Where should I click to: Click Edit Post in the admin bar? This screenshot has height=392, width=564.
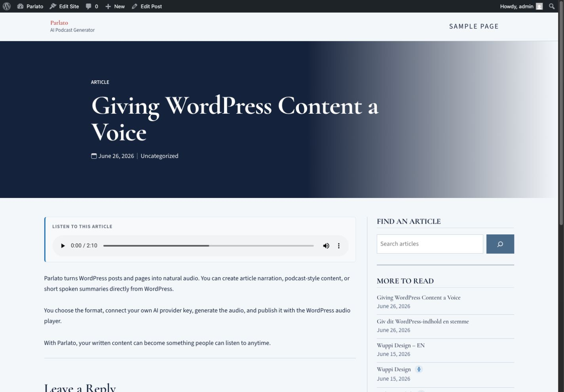(x=147, y=6)
